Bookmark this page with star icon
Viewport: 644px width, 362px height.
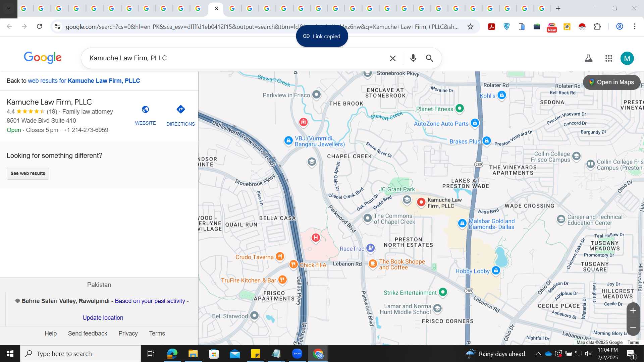(470, 26)
